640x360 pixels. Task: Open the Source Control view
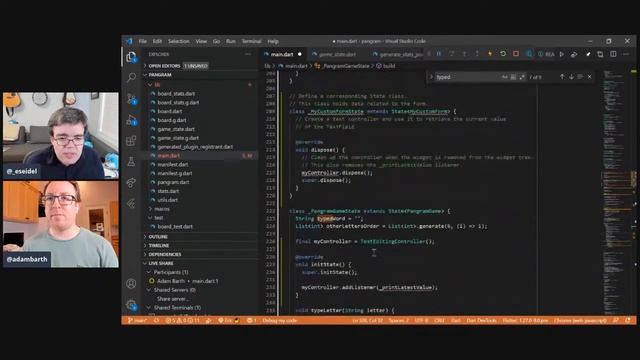tap(131, 99)
